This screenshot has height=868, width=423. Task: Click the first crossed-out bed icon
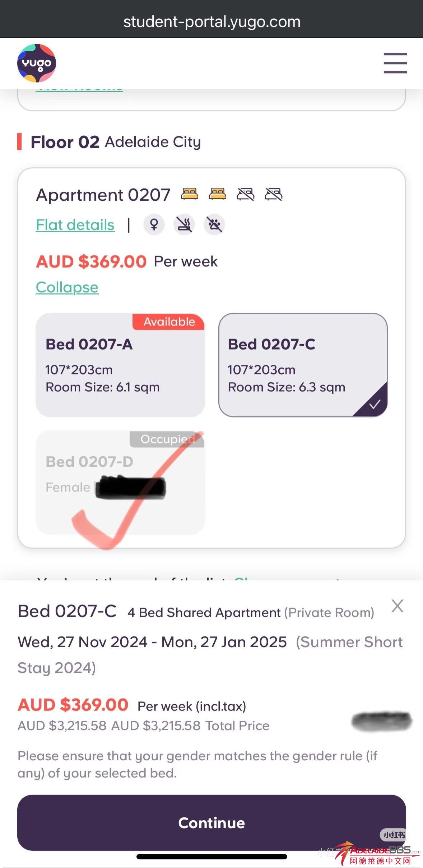click(246, 194)
